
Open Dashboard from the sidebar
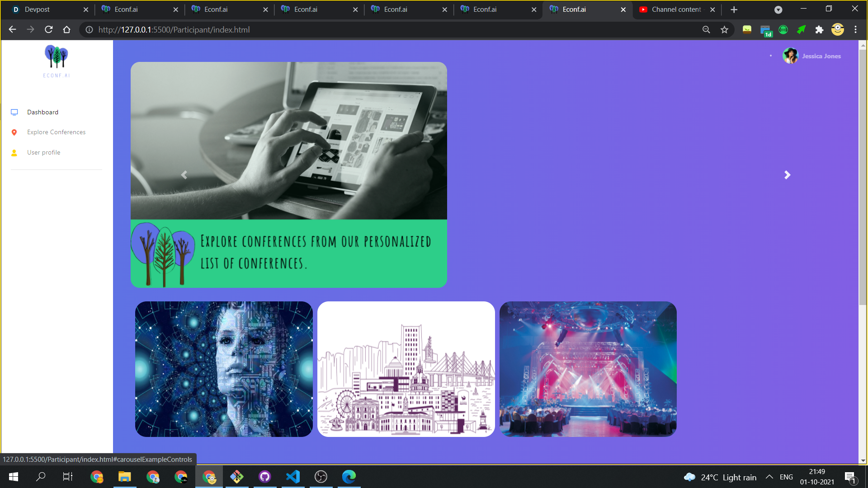pos(42,112)
